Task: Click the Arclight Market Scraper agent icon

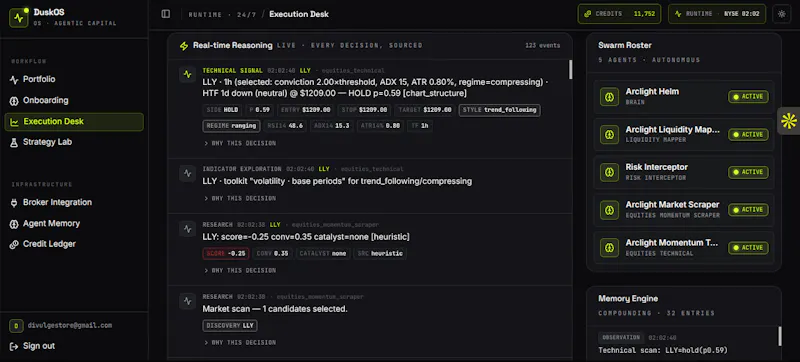Action: pos(609,210)
